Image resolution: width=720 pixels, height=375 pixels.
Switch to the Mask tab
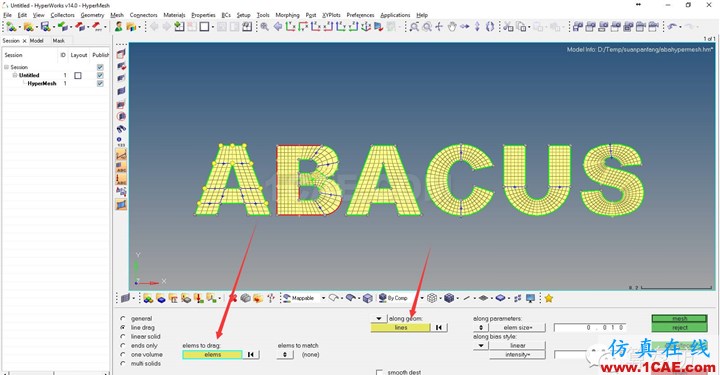click(x=58, y=40)
